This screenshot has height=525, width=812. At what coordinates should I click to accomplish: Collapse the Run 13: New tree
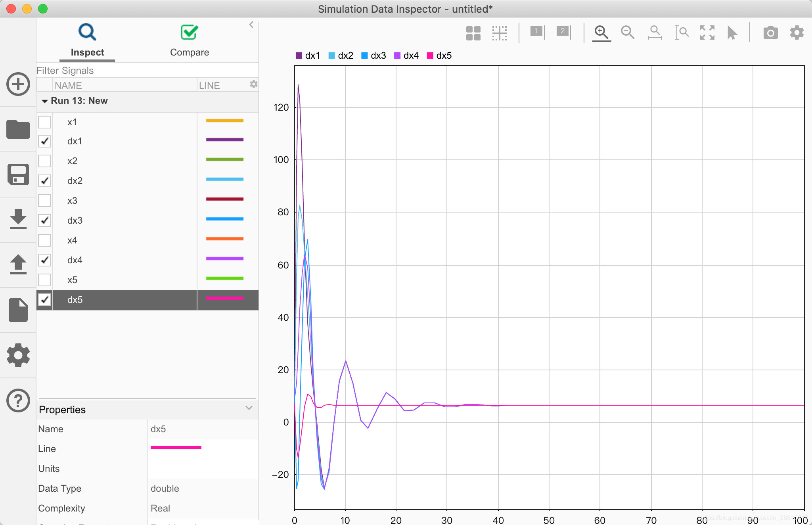click(44, 101)
